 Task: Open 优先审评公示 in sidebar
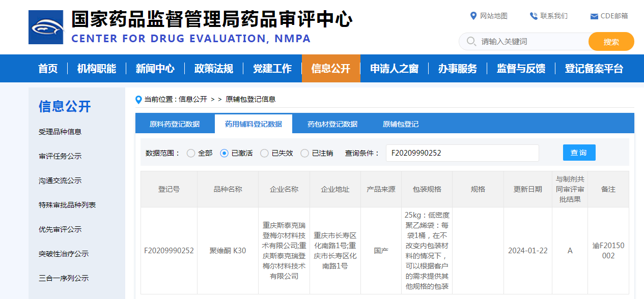click(60, 229)
